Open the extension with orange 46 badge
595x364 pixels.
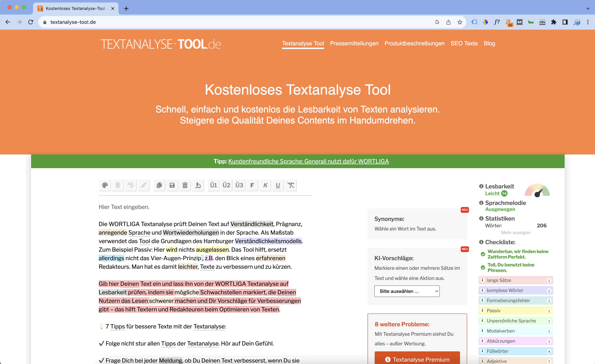point(509,23)
